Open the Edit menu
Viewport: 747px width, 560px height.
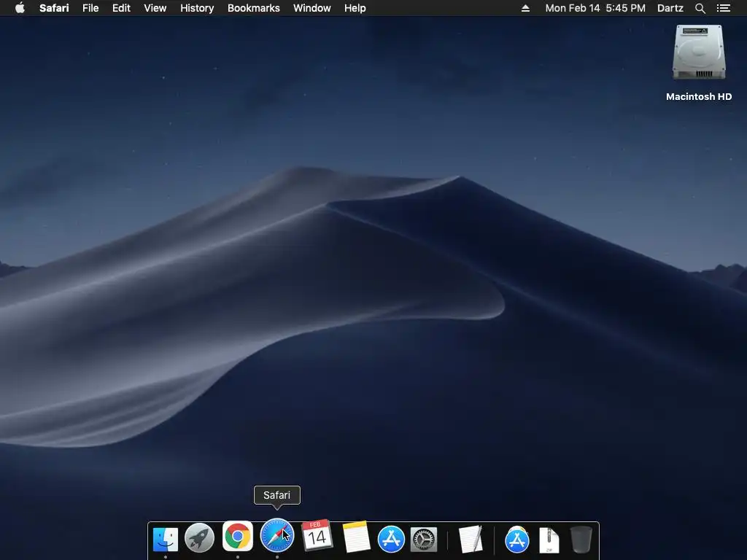[x=121, y=8]
